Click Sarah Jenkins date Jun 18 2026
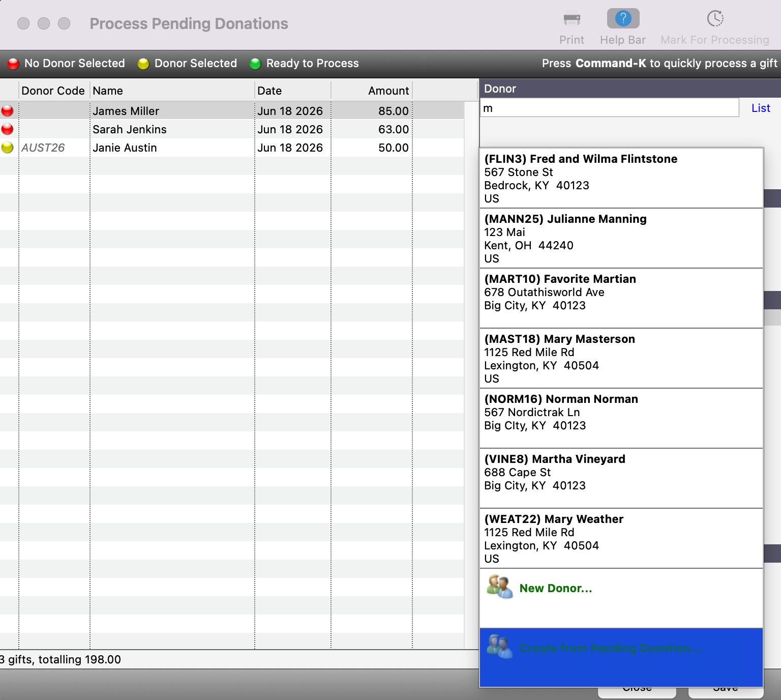Viewport: 781px width, 700px height. coord(290,129)
